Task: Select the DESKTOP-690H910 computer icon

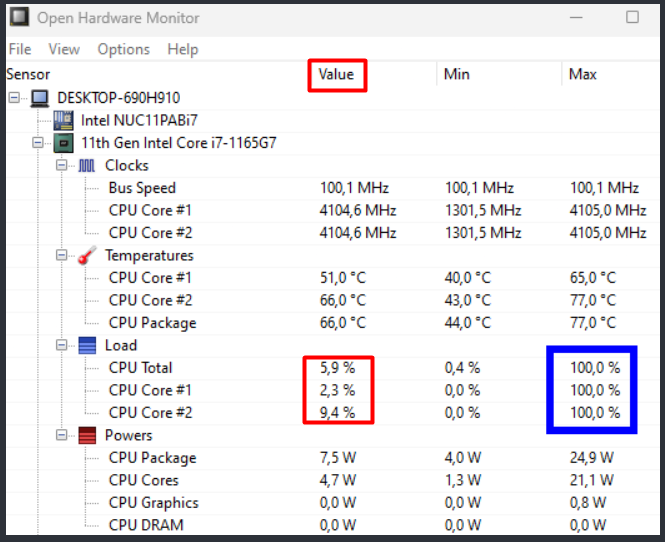Action: point(39,98)
